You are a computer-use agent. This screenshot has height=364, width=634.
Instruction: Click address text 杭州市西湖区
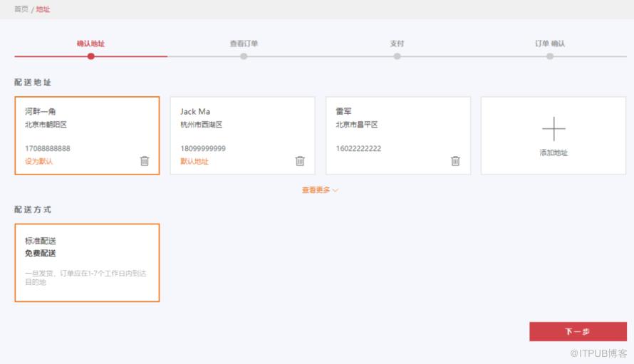[202, 125]
